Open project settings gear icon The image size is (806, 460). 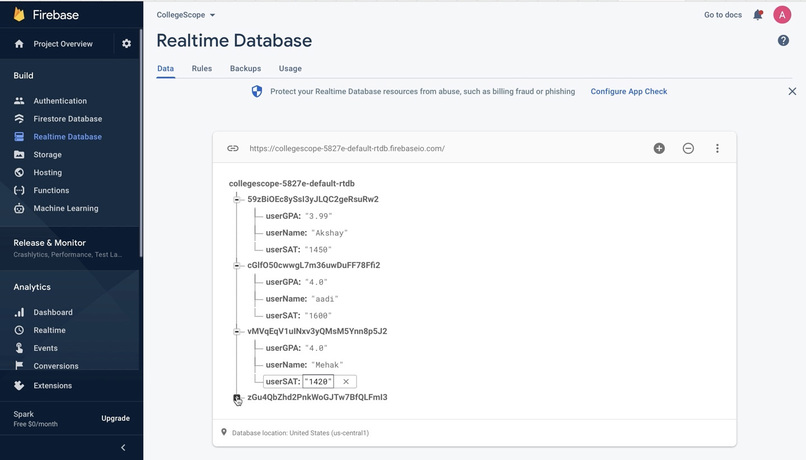[x=126, y=44]
